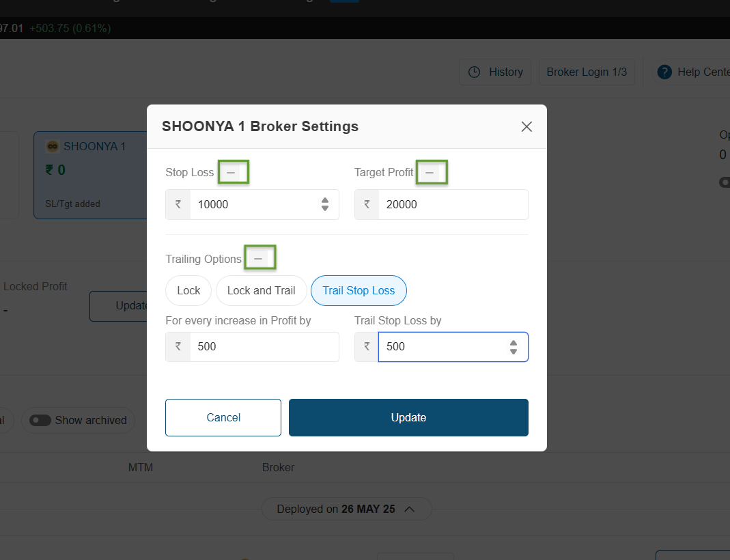Click the Trail Stop Loss by spinner arrows
The width and height of the screenshot is (730, 560).
click(x=514, y=347)
